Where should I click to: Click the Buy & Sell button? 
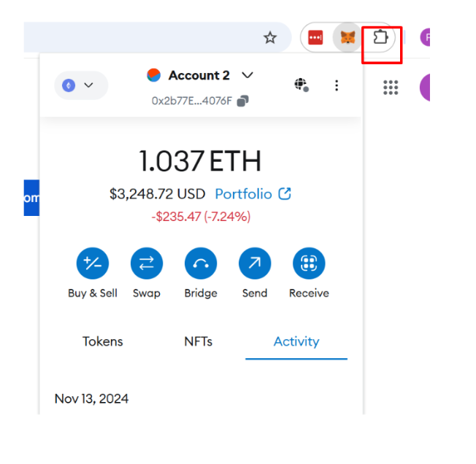tap(93, 264)
